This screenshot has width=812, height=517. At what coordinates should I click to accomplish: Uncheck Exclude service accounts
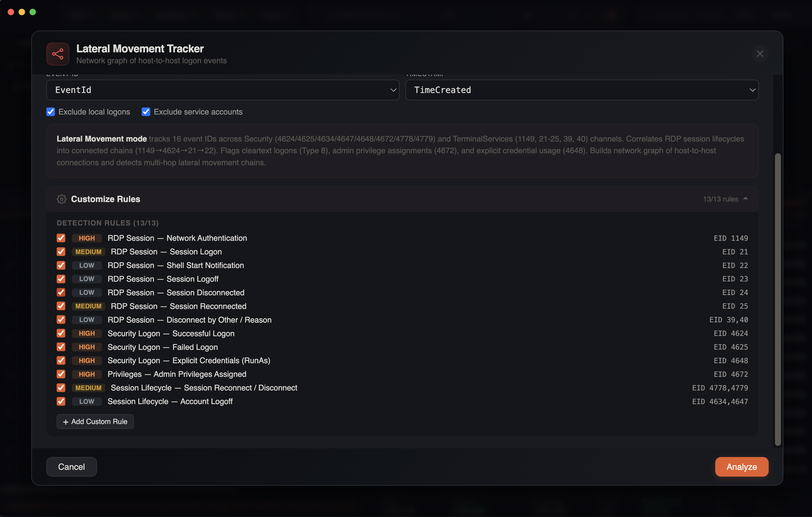pos(146,112)
